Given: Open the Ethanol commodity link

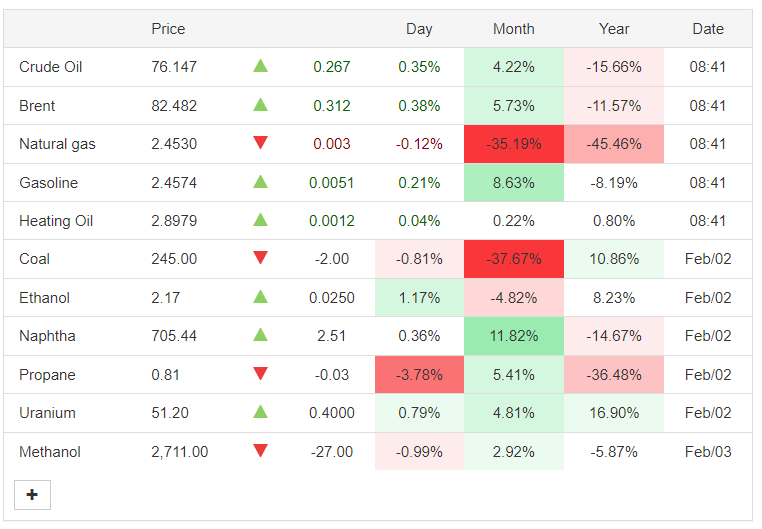Looking at the screenshot, I should coord(44,298).
